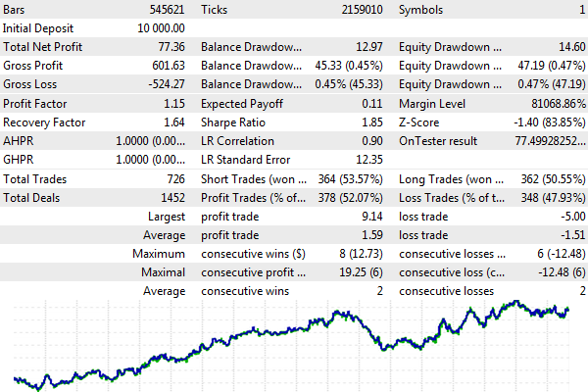This screenshot has height=392, width=588.
Task: Click the Profit Trades value 378 (52.07%)
Action: point(350,198)
